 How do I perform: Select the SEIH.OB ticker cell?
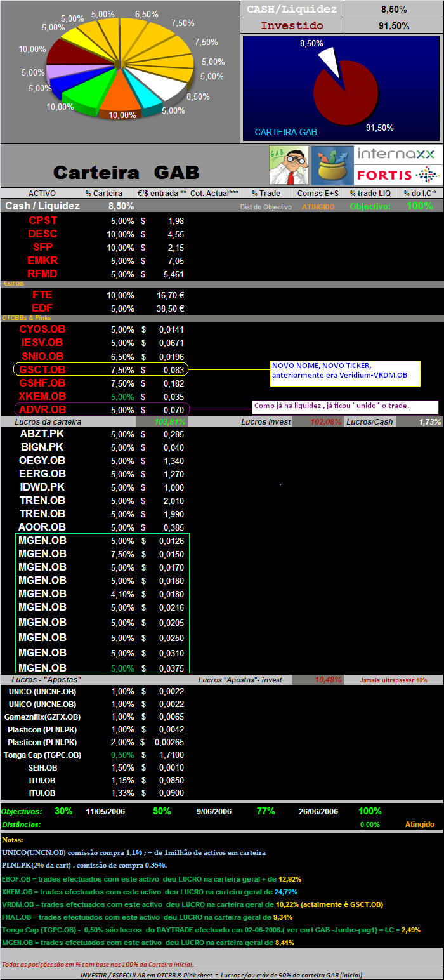pyautogui.click(x=42, y=767)
